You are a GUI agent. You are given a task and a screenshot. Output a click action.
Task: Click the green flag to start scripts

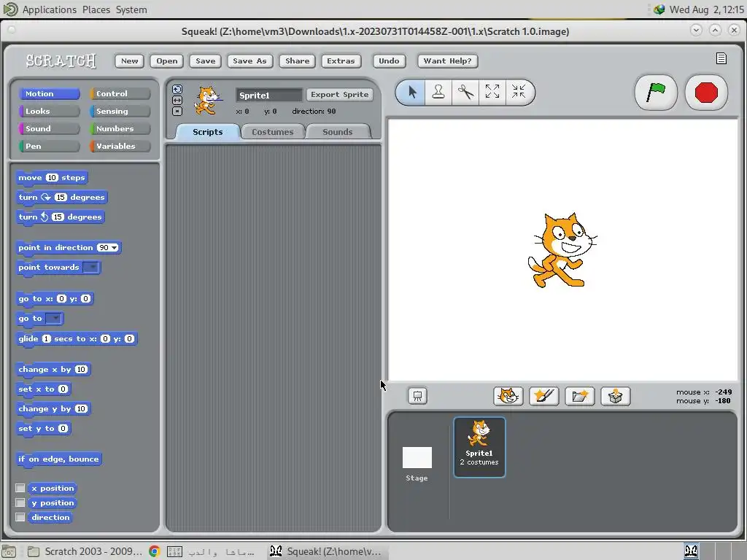[656, 93]
